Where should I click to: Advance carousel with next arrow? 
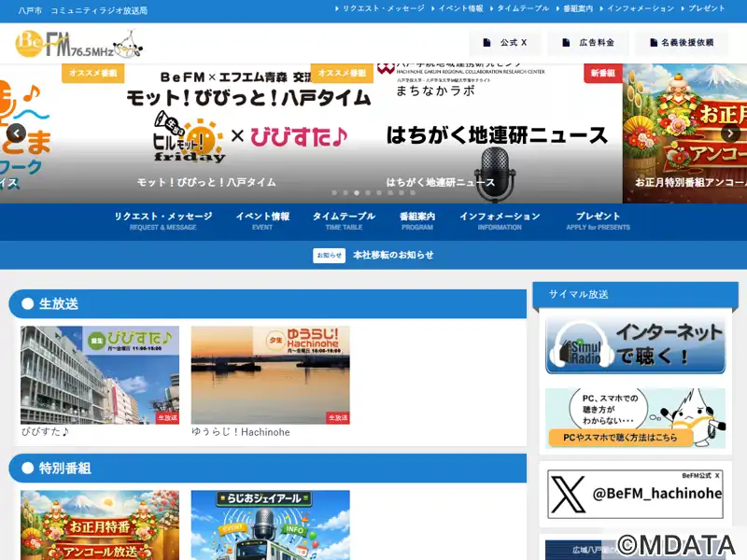730,133
